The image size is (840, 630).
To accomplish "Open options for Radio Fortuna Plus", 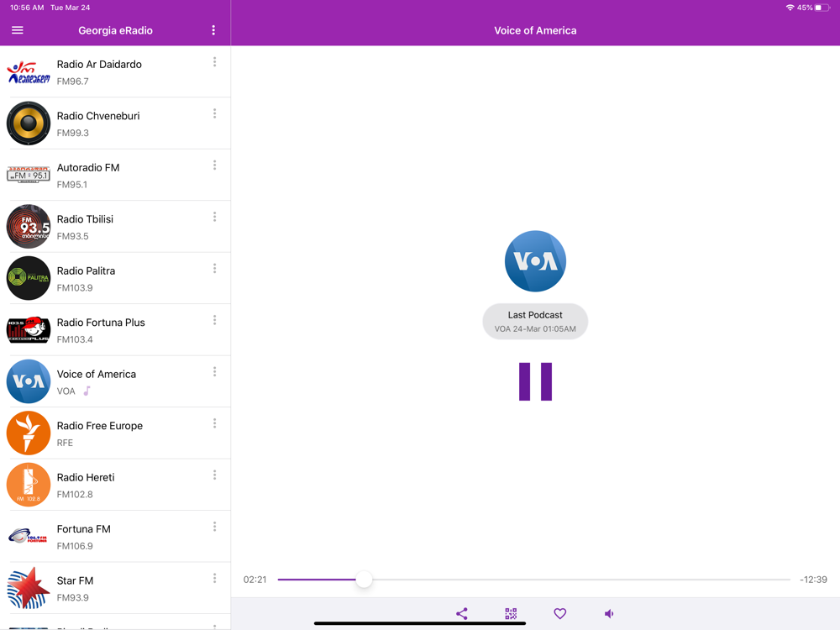I will pyautogui.click(x=215, y=320).
